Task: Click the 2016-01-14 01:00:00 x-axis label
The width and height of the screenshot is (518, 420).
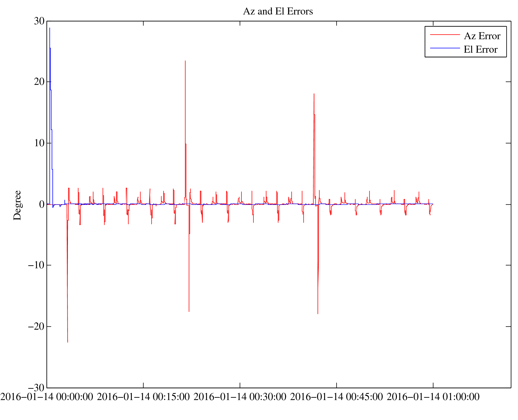Action: (433, 397)
